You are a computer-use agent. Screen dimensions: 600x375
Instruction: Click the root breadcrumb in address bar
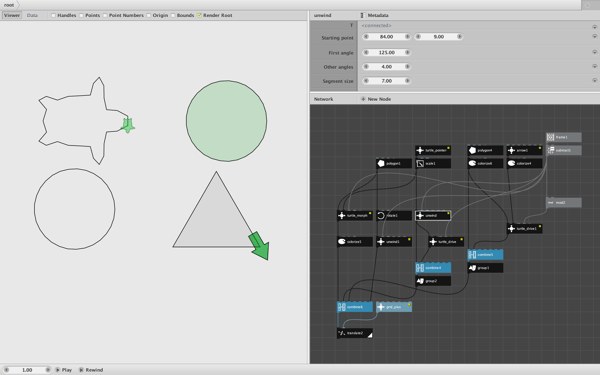tap(9, 5)
